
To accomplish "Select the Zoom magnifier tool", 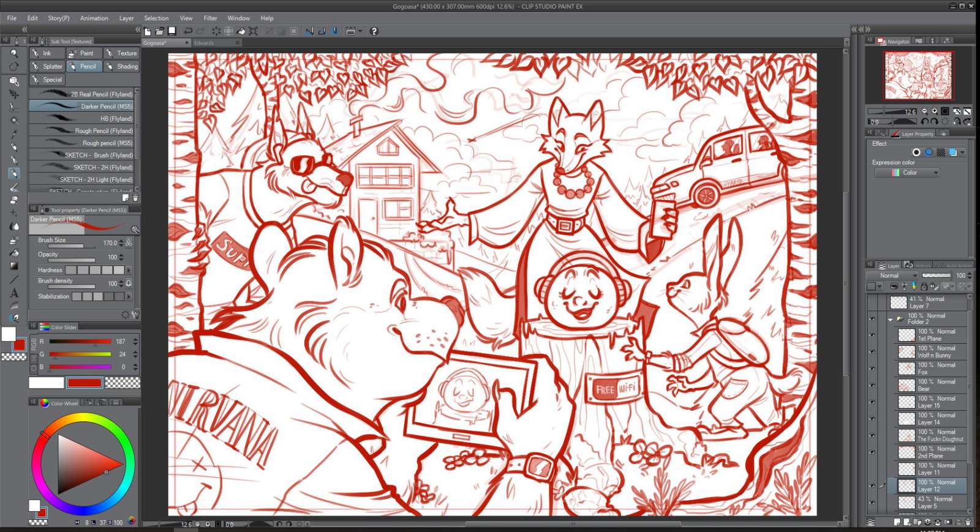I will pyautogui.click(x=13, y=53).
